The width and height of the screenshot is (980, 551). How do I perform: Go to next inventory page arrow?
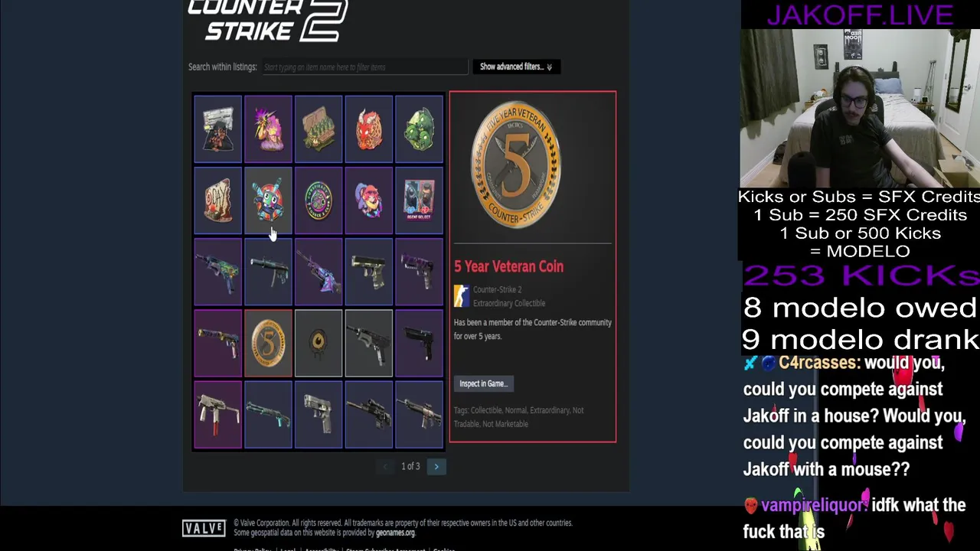pos(436,466)
